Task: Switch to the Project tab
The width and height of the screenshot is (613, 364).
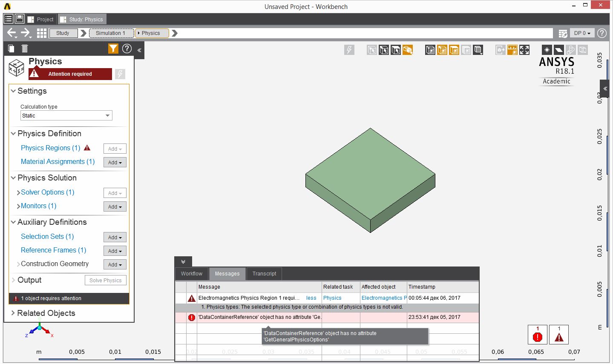Action: click(x=40, y=19)
